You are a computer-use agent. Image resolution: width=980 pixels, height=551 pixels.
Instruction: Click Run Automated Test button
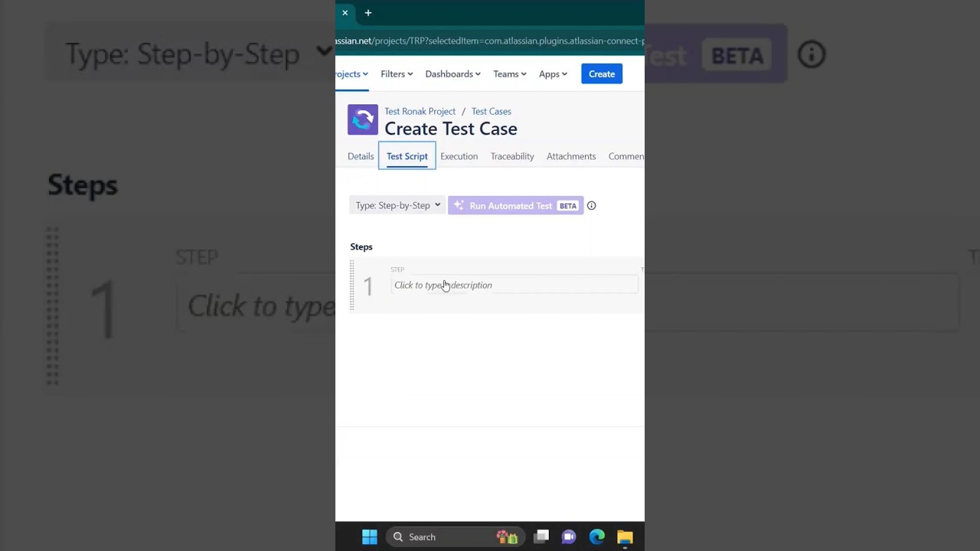click(x=515, y=205)
